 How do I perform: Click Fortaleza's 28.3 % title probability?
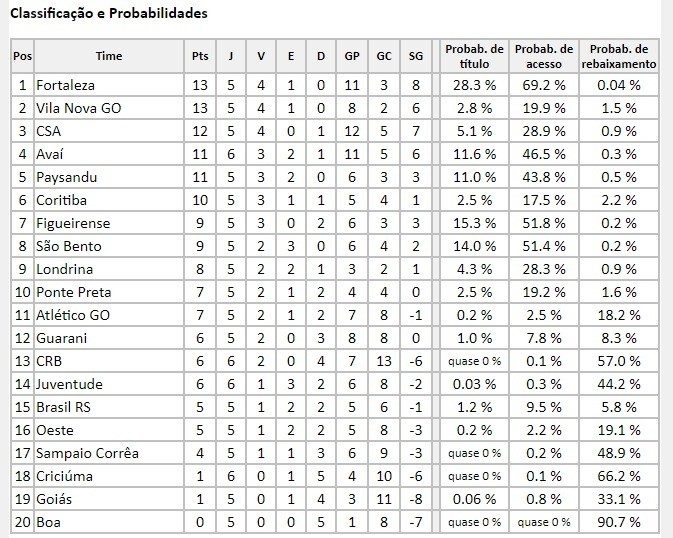coord(474,85)
